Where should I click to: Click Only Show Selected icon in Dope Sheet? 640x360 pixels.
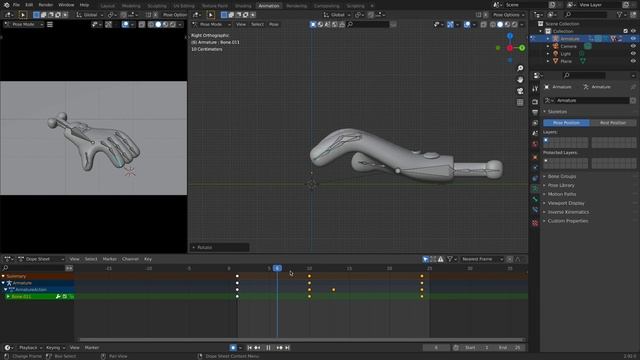(x=426, y=259)
